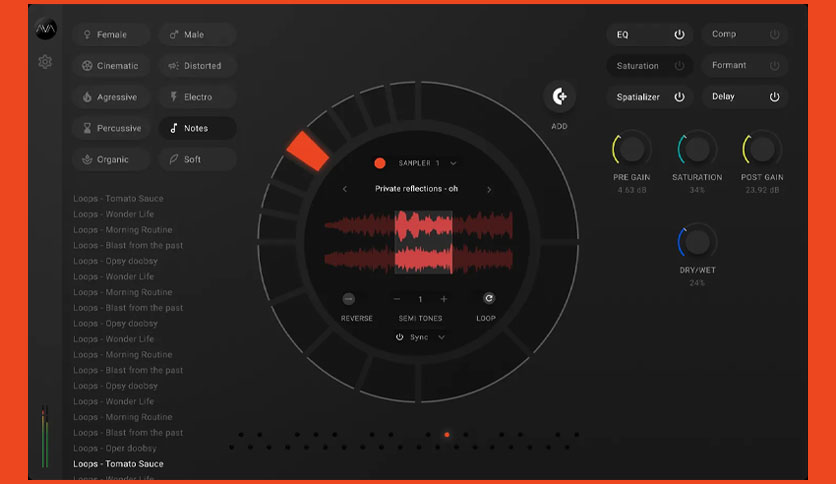Open the Comp effect label
836x484 pixels.
[x=724, y=34]
